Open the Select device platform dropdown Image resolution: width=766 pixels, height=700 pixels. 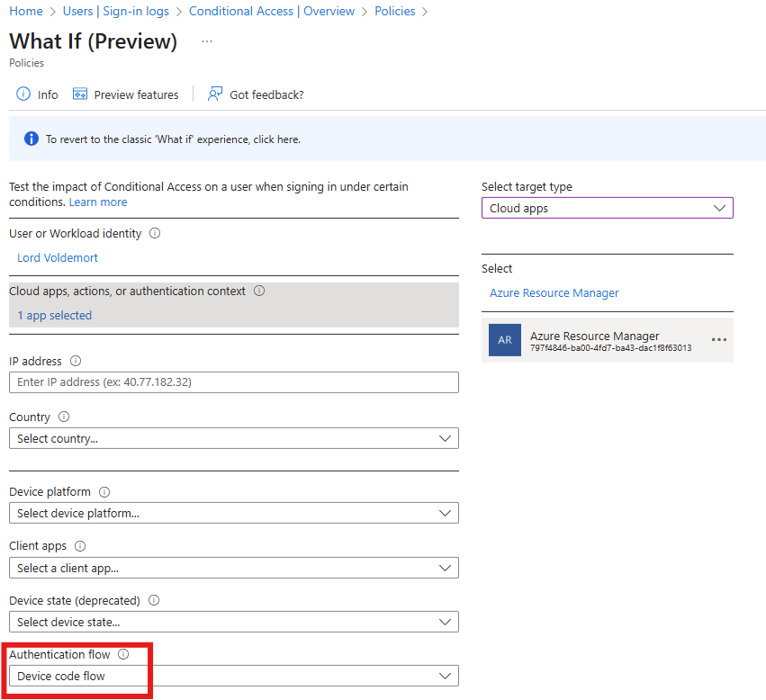pyautogui.click(x=233, y=513)
